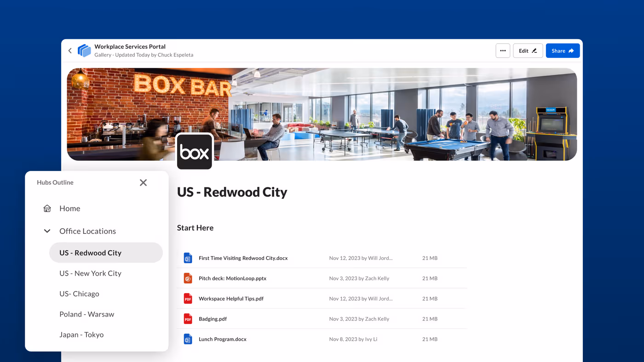Image resolution: width=644 pixels, height=362 pixels.
Task: Collapse the Office Locations section
Action: click(x=46, y=231)
